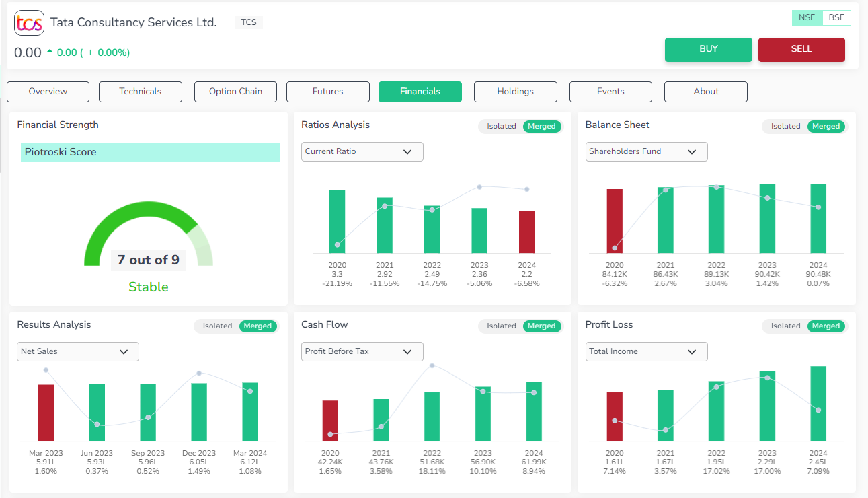This screenshot has width=868, height=498.
Task: Open the Shareholders Fund dropdown
Action: (647, 151)
